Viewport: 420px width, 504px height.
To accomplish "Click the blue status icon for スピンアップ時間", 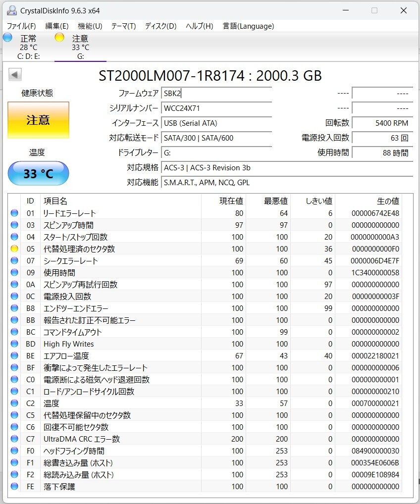I will pyautogui.click(x=14, y=225).
